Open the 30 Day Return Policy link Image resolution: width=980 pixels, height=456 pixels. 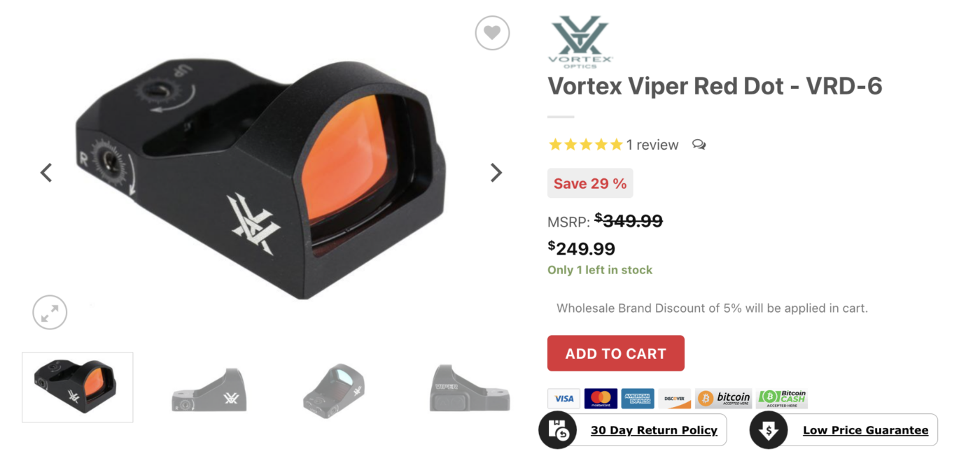point(654,430)
